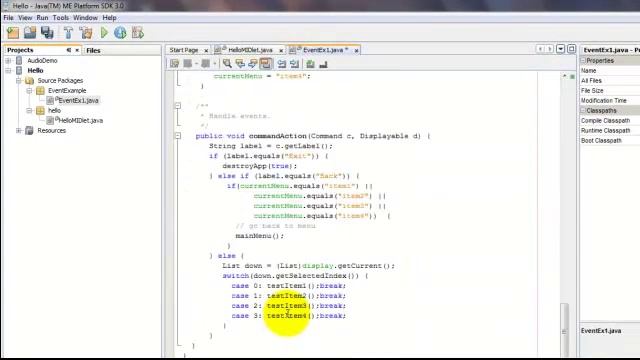640x360 pixels.
Task: Click the Shift Line Right icon
Action: pyautogui.click(x=294, y=64)
